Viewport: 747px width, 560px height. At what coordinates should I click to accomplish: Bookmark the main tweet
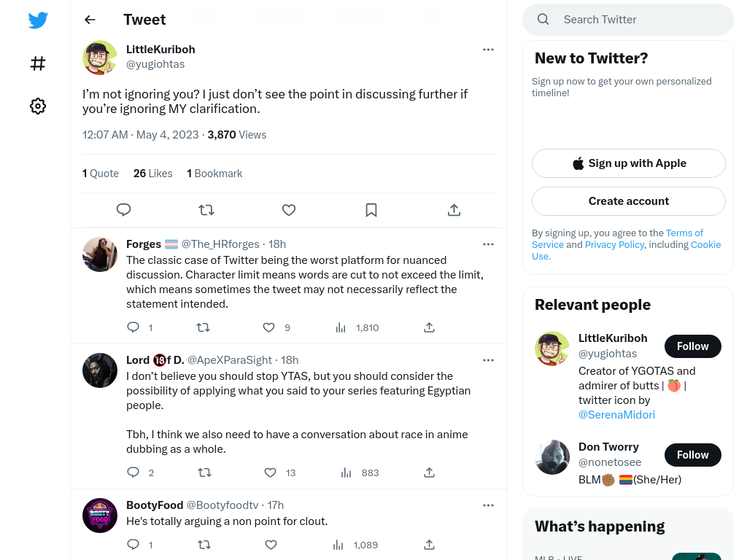tap(371, 209)
